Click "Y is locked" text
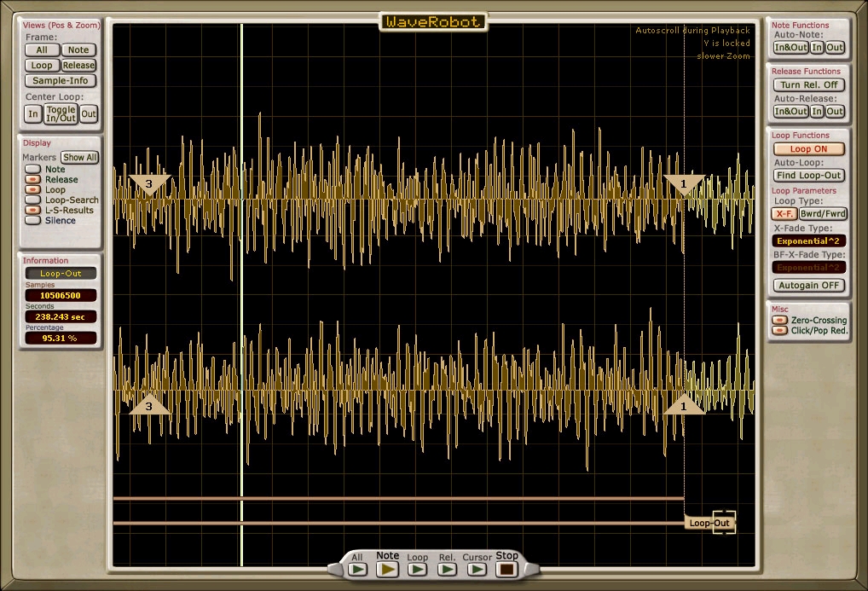The width and height of the screenshot is (868, 591). point(726,43)
